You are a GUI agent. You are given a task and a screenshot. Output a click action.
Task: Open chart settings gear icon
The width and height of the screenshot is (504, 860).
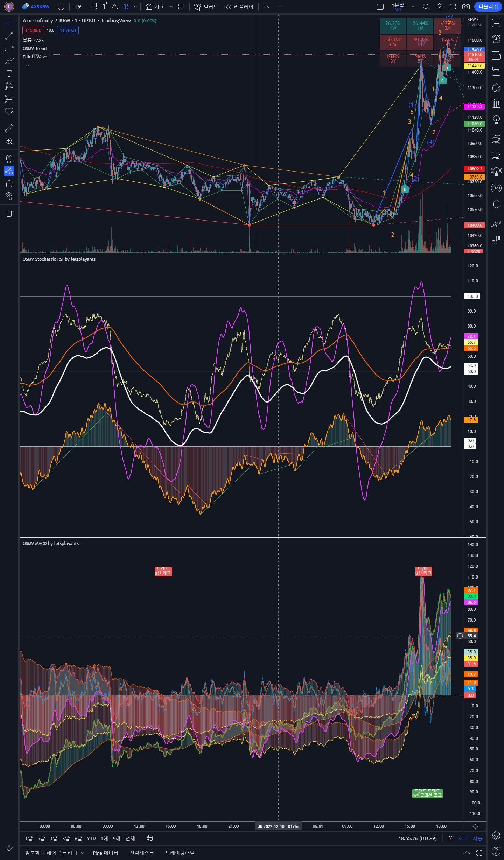440,7
